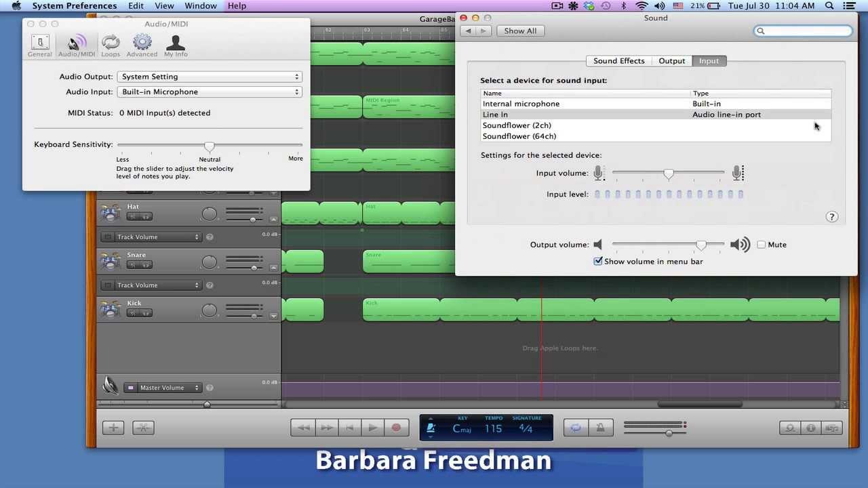Image resolution: width=868 pixels, height=488 pixels.
Task: Collapse the Hat track automation lane arrow
Action: point(273,220)
